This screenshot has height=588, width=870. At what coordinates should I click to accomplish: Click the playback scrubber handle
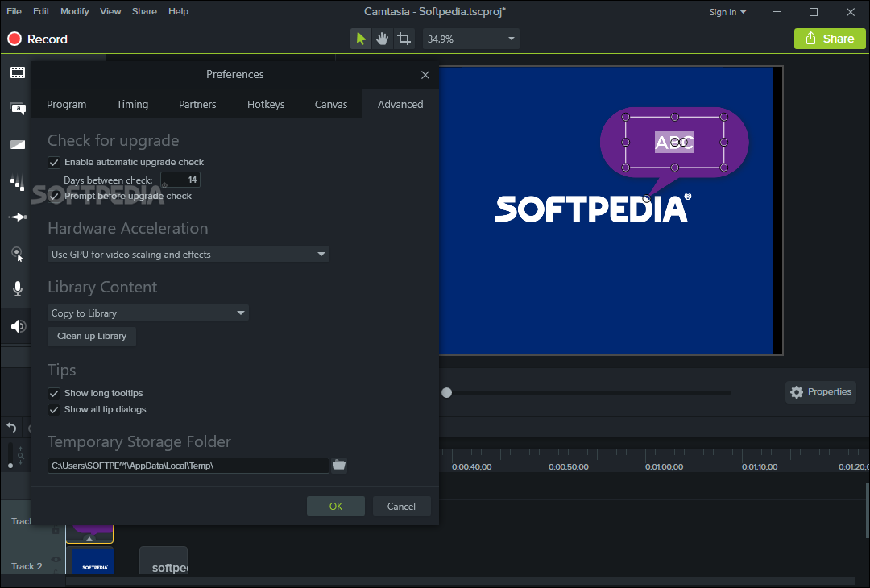click(446, 393)
